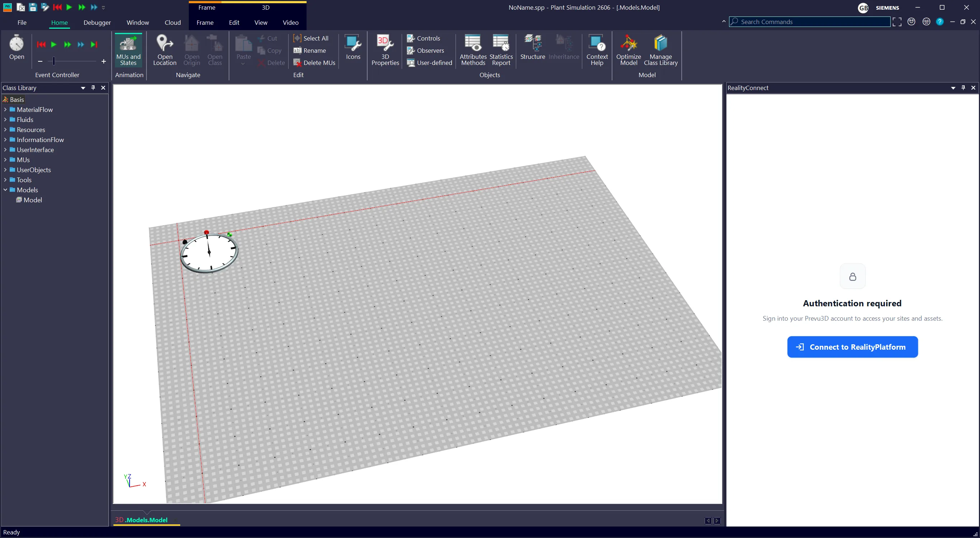This screenshot has height=538, width=980.
Task: Open the File menu
Action: click(x=22, y=23)
